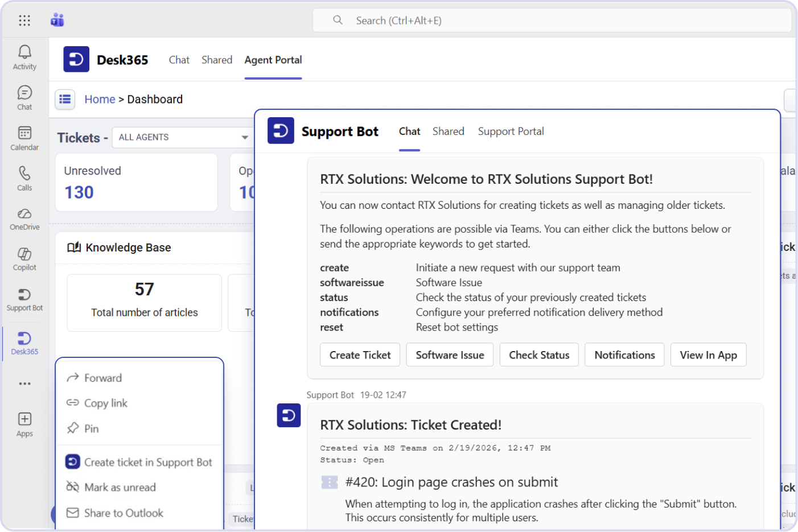The width and height of the screenshot is (798, 532).
Task: Click the 'reset' keyword text
Action: click(331, 327)
